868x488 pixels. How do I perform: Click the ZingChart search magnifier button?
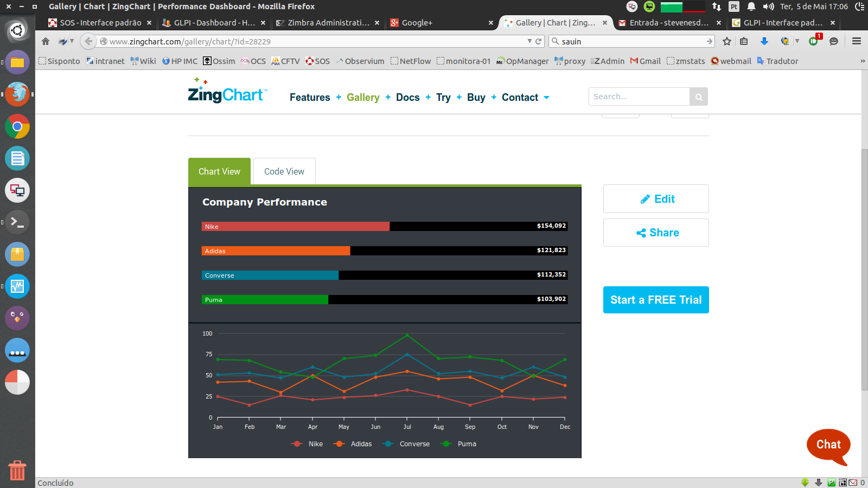coord(699,97)
